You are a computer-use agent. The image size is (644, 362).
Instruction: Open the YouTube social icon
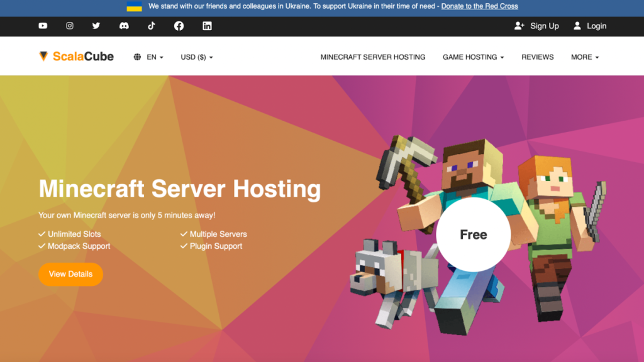pos(43,26)
